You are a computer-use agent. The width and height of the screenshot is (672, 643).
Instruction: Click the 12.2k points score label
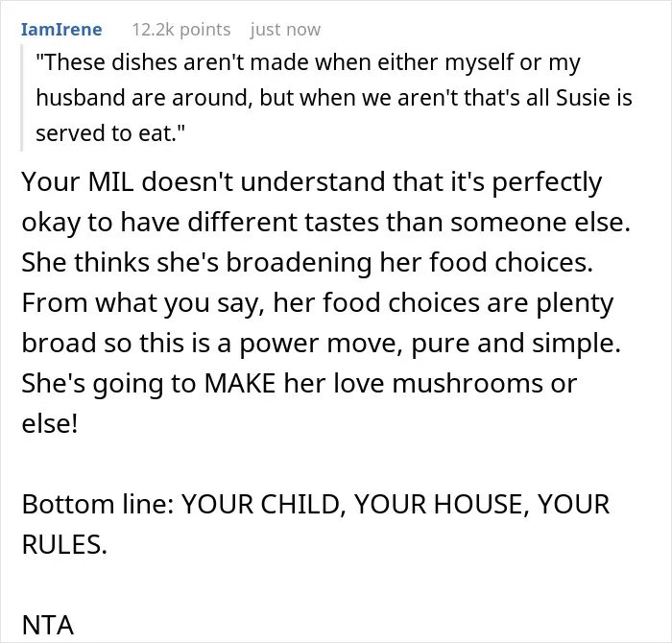(181, 30)
